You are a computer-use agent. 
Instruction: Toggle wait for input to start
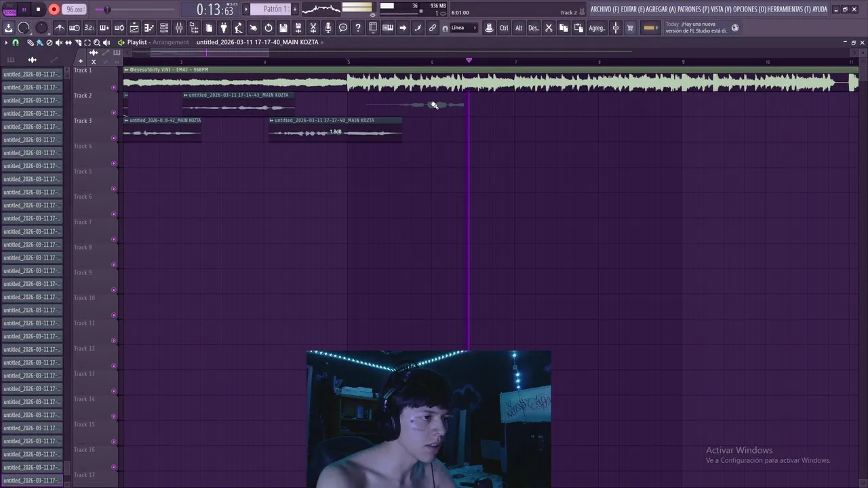pyautogui.click(x=75, y=28)
